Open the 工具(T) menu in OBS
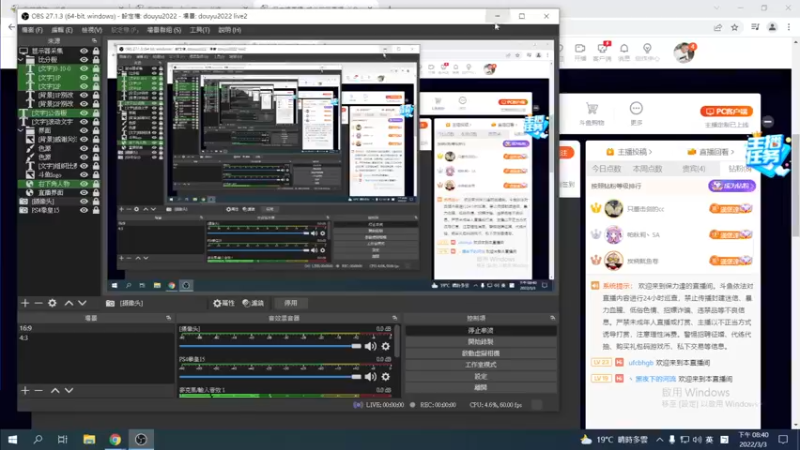This screenshot has height=450, width=800. 199,30
